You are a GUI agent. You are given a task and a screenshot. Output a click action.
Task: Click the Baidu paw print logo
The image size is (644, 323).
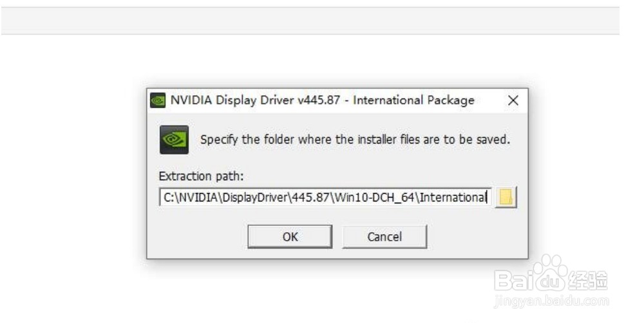click(549, 275)
